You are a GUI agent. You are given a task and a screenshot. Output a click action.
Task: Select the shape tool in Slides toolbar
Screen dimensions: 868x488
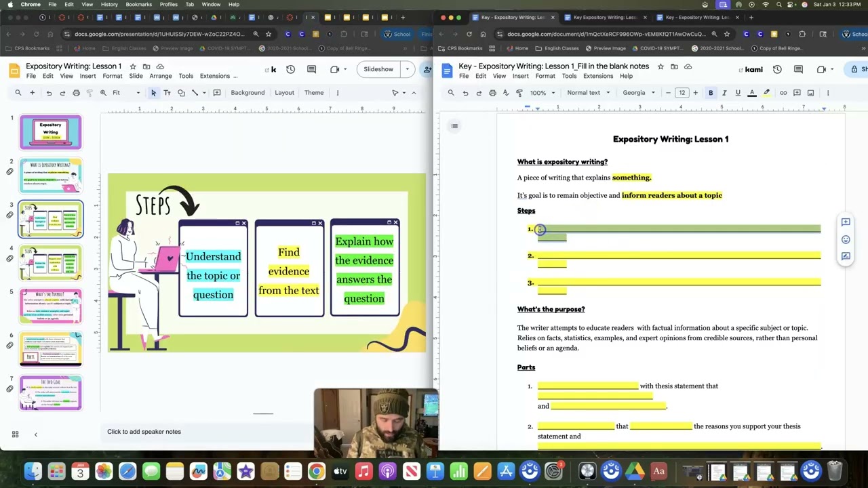181,93
